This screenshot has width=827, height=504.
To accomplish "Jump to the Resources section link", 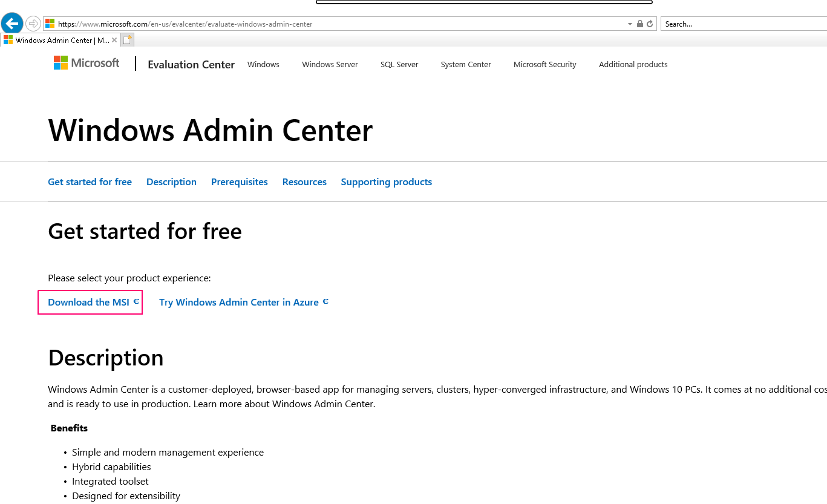I will [304, 182].
